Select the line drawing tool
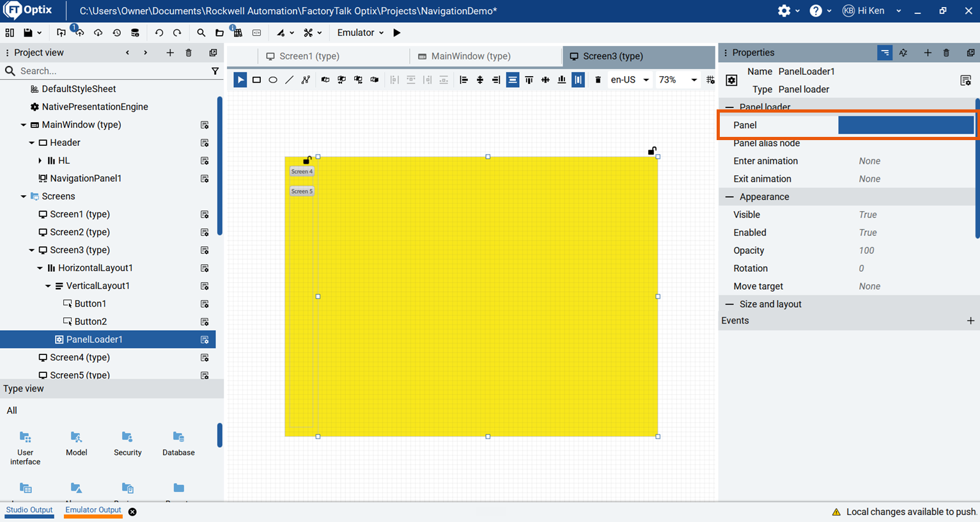The height and width of the screenshot is (522, 980). point(290,80)
